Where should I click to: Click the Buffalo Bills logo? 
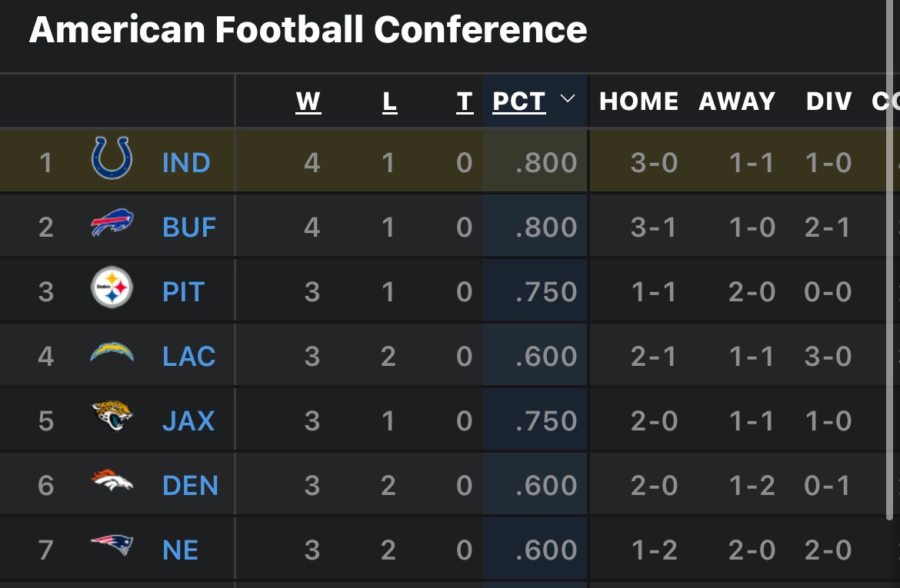pyautogui.click(x=112, y=223)
